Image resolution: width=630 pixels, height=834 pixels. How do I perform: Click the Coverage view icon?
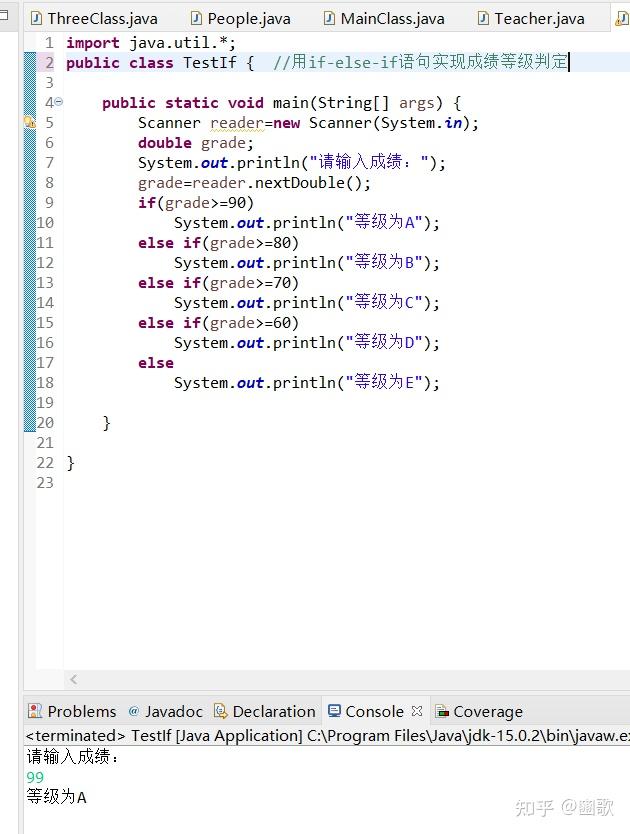(x=442, y=711)
